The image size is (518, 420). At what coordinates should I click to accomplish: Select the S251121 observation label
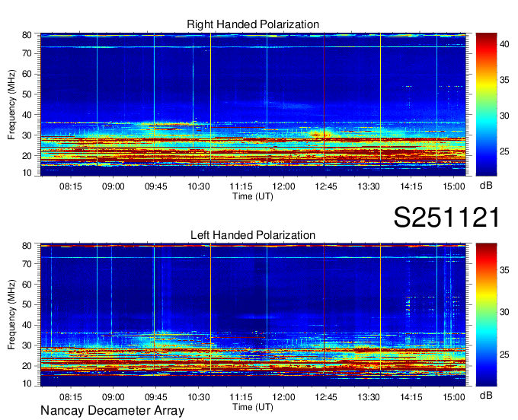[x=446, y=218]
